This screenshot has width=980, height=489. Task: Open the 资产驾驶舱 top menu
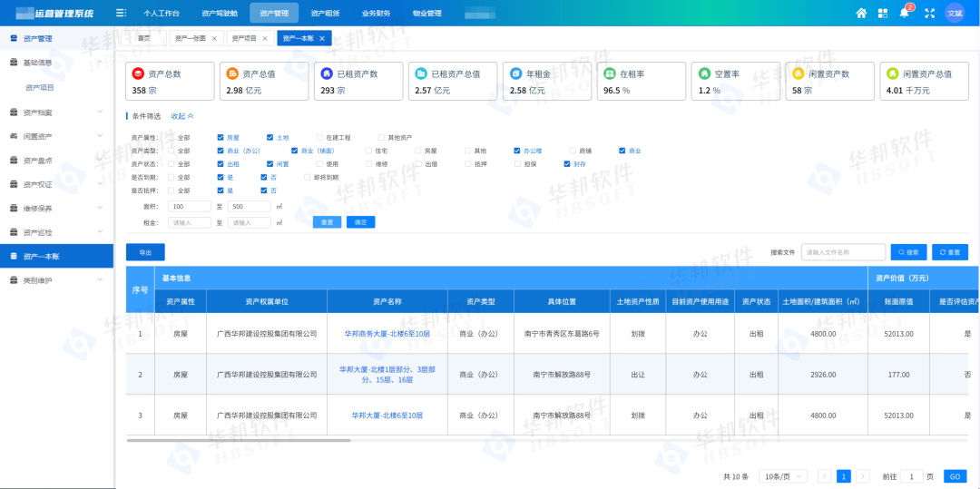[x=220, y=13]
